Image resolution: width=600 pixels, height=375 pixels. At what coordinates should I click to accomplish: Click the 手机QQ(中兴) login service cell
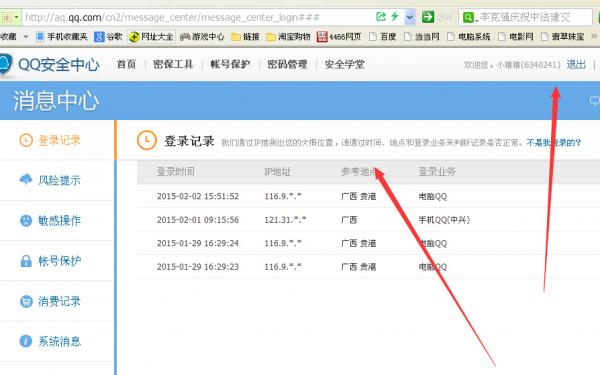(x=444, y=220)
